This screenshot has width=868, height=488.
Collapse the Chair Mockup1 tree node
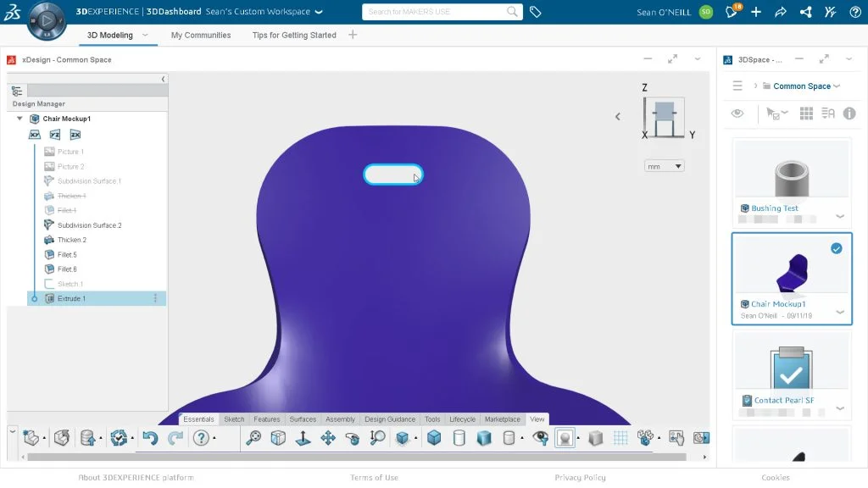coord(20,119)
